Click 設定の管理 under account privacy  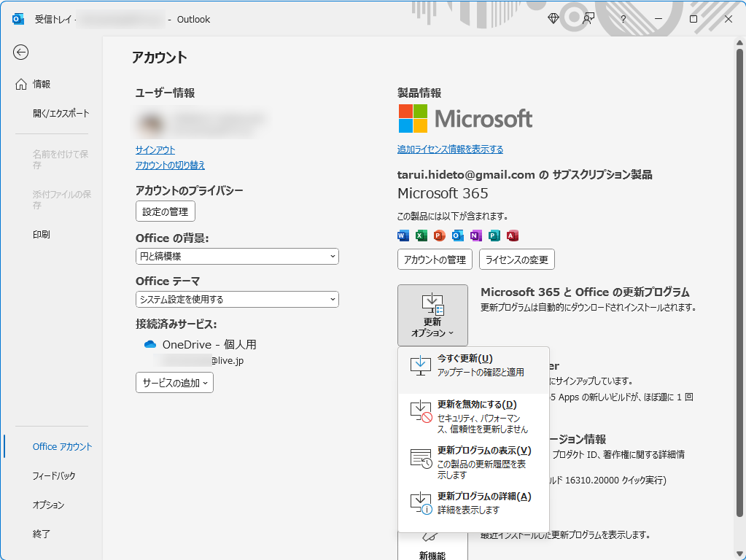[166, 211]
